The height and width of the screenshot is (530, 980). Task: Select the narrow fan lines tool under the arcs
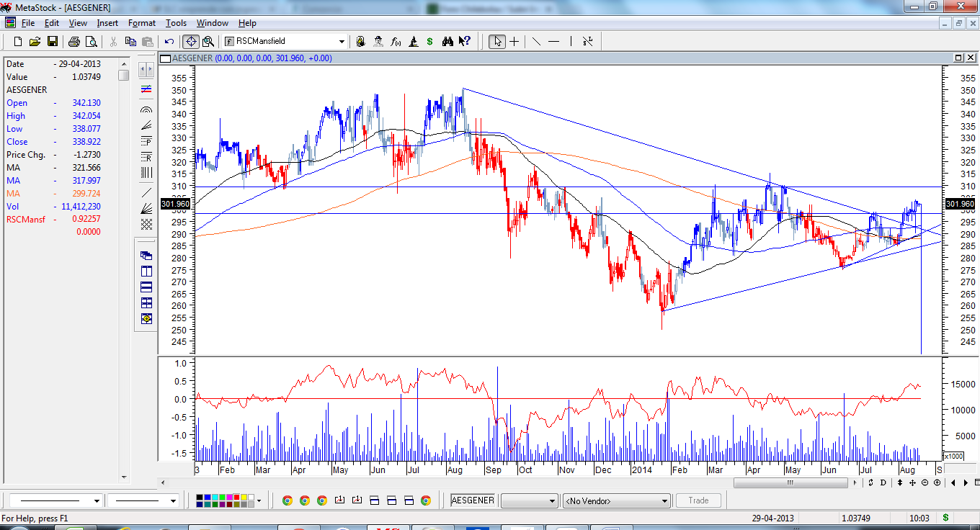pyautogui.click(x=146, y=126)
